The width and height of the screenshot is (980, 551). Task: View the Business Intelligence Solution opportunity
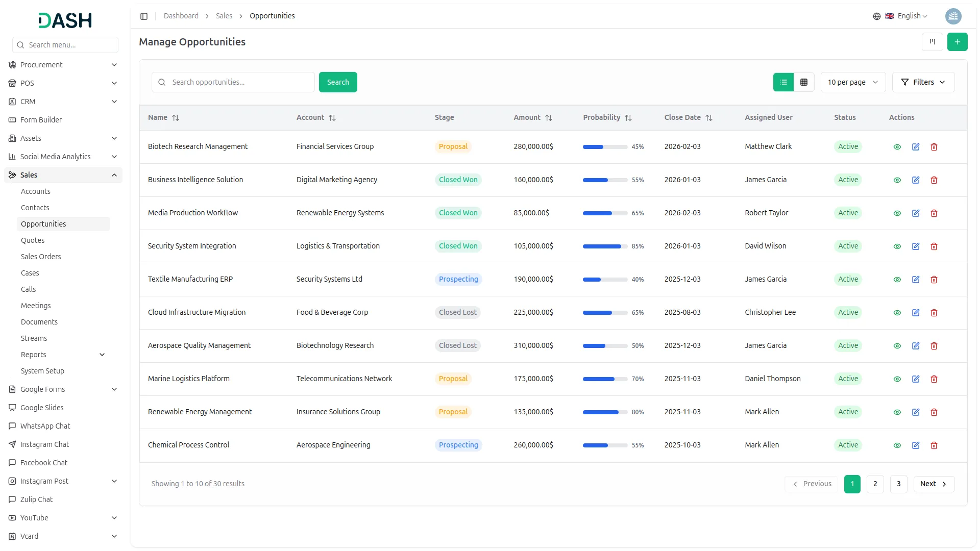[897, 180]
